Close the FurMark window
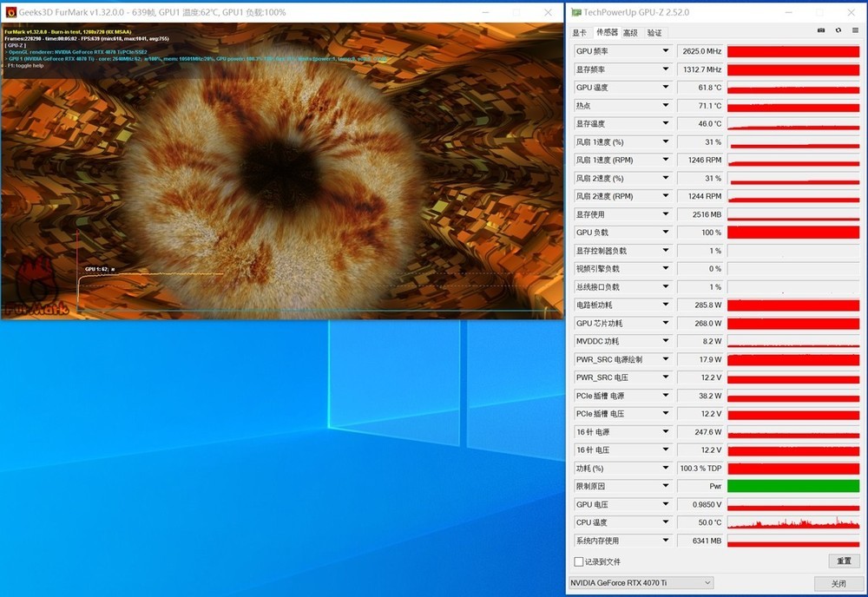Image resolution: width=868 pixels, height=597 pixels. tap(548, 12)
